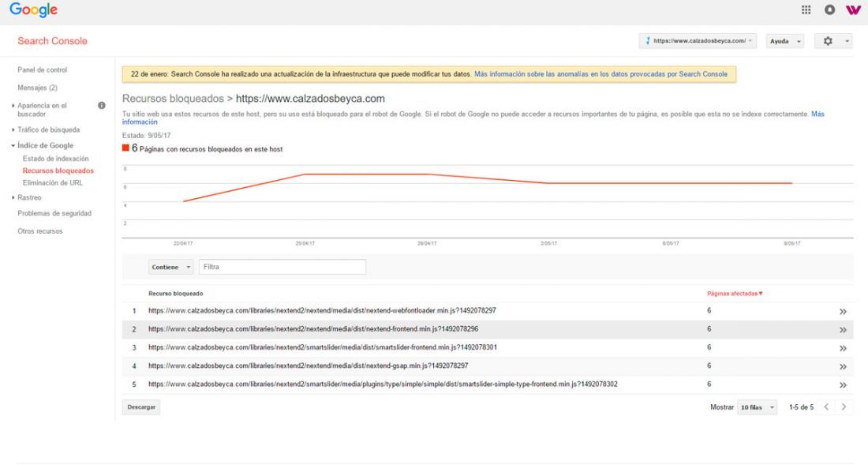
Task: Open details arrows for nextend-gsap.min.js row
Action: click(843, 366)
